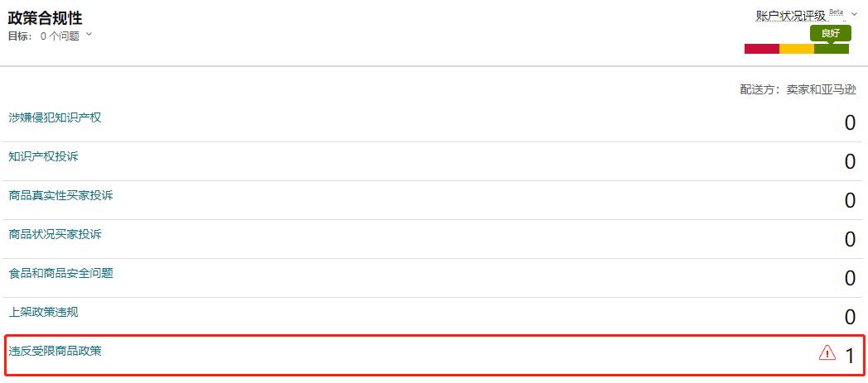Expand the 账户状况评级 chevron arrow
This screenshot has height=383, width=868.
[854, 14]
